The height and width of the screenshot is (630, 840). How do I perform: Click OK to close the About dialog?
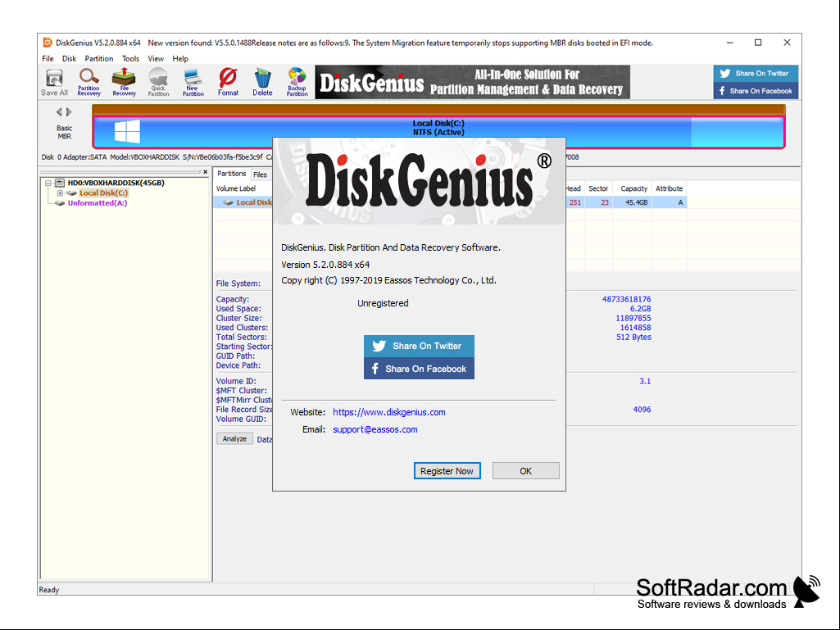coord(525,471)
